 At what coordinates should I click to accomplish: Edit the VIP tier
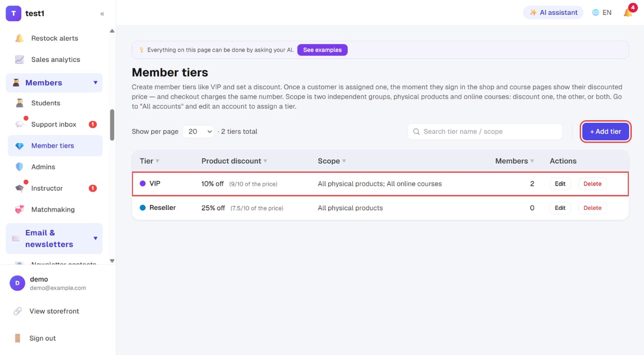coord(560,184)
